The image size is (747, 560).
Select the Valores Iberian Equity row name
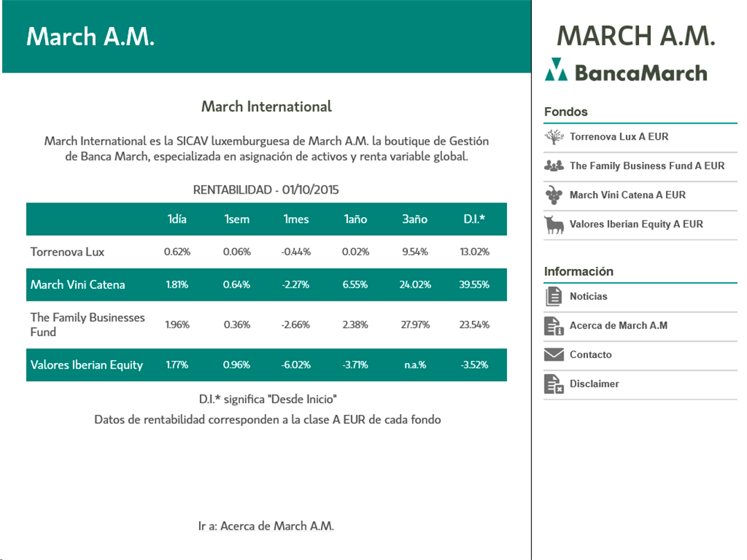(x=86, y=365)
